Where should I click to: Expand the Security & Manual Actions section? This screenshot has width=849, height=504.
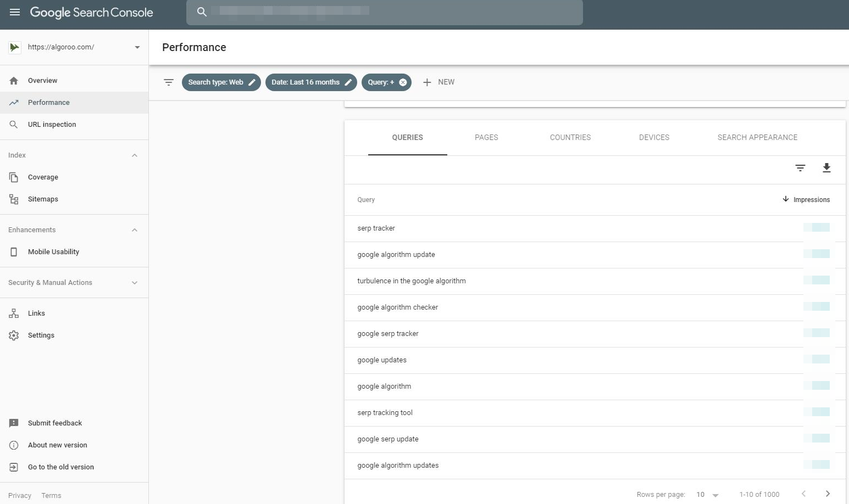point(135,282)
